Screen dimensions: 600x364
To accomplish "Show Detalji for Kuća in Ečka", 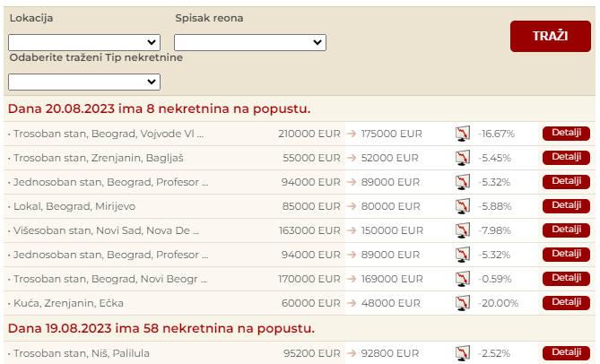I will (566, 303).
